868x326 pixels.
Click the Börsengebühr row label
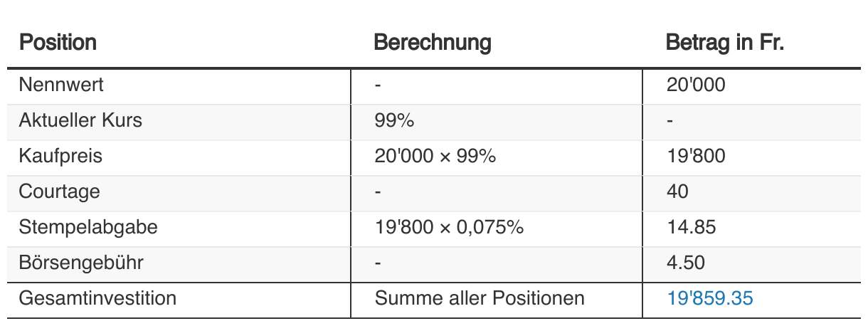(81, 263)
